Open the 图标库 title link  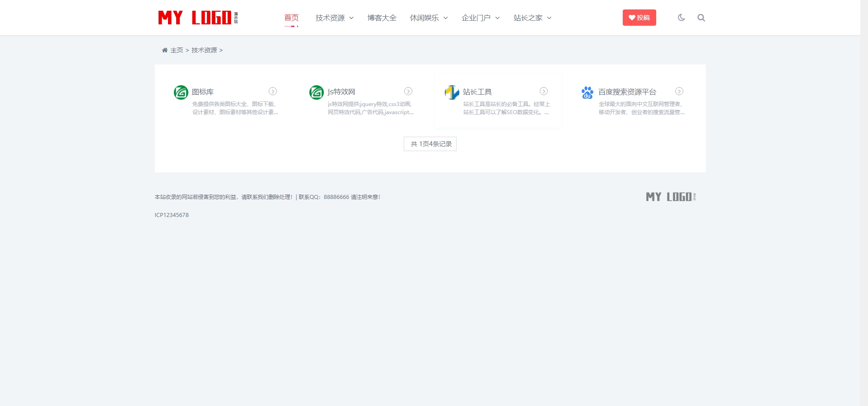click(x=203, y=92)
